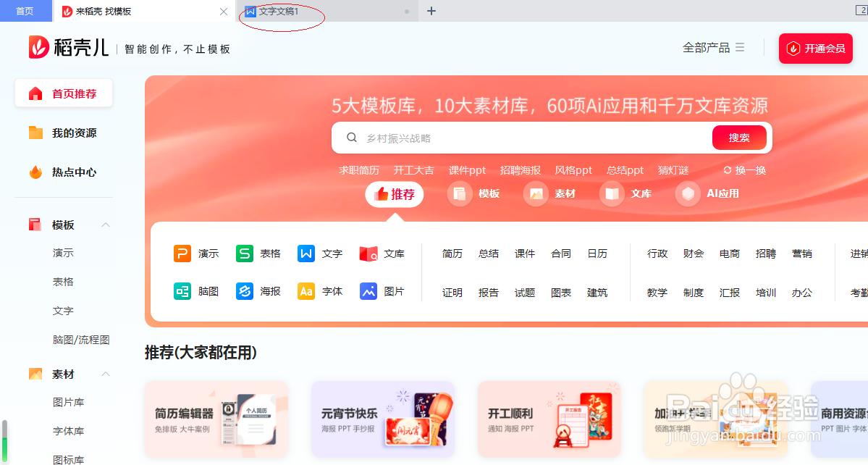868x465 pixels.
Task: Collapse the 模板 section in sidebar
Action: [x=106, y=225]
